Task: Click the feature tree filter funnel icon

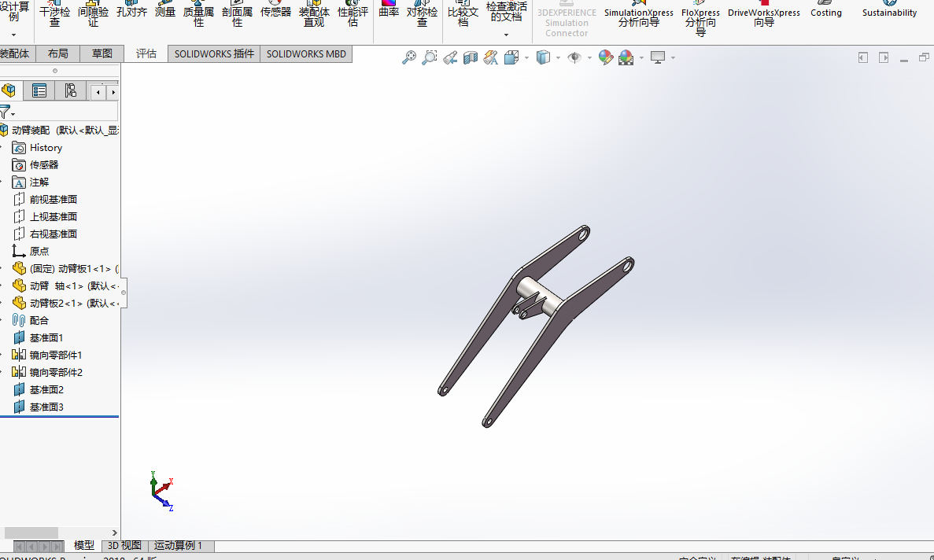Action: (x=6, y=112)
